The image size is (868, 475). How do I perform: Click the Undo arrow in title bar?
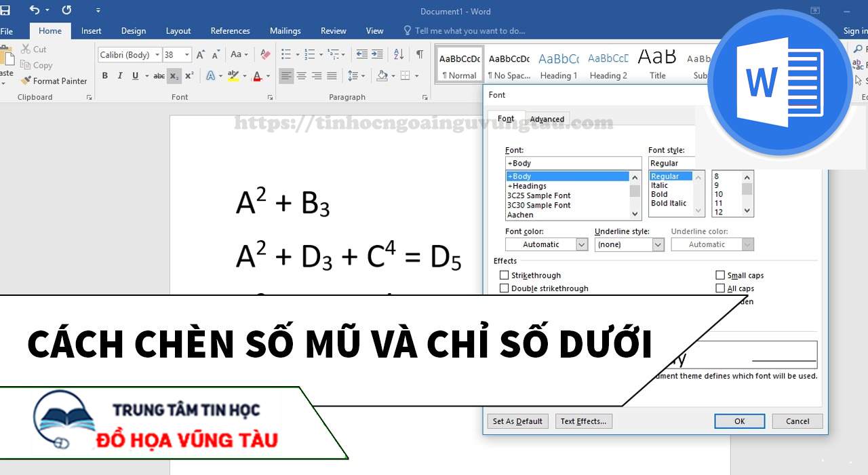tap(35, 10)
